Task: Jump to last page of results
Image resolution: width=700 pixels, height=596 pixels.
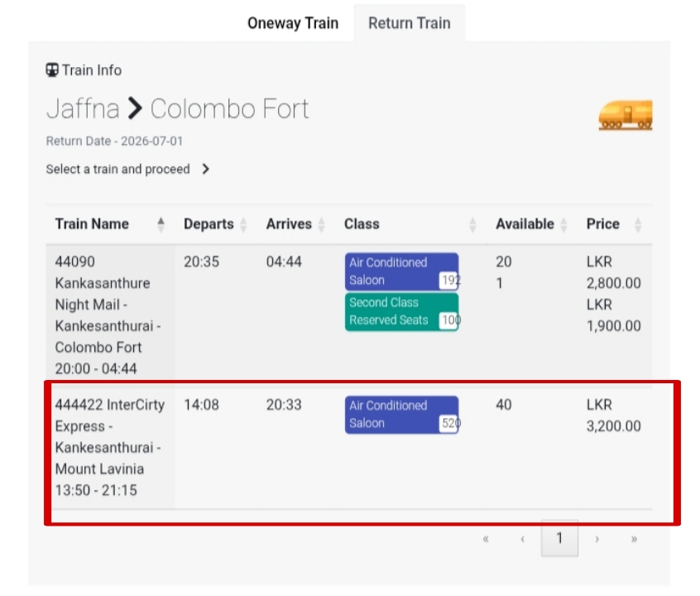Action: click(634, 539)
